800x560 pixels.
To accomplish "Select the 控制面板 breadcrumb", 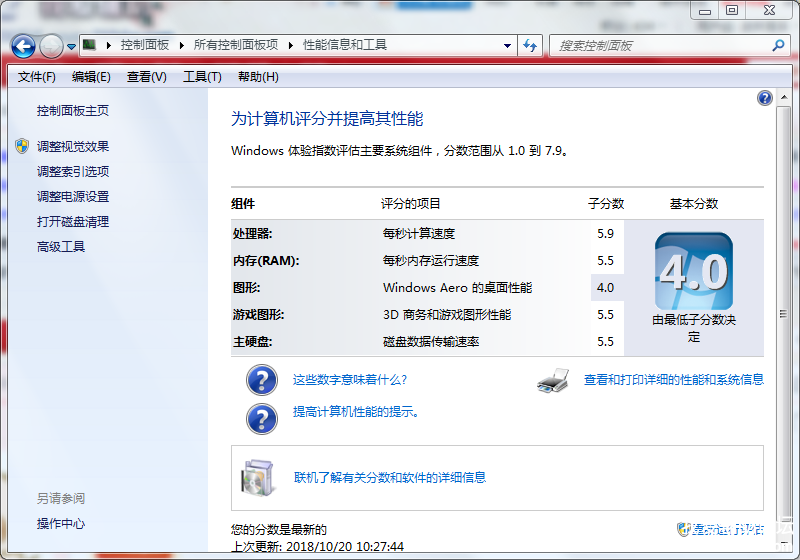I will pos(145,45).
